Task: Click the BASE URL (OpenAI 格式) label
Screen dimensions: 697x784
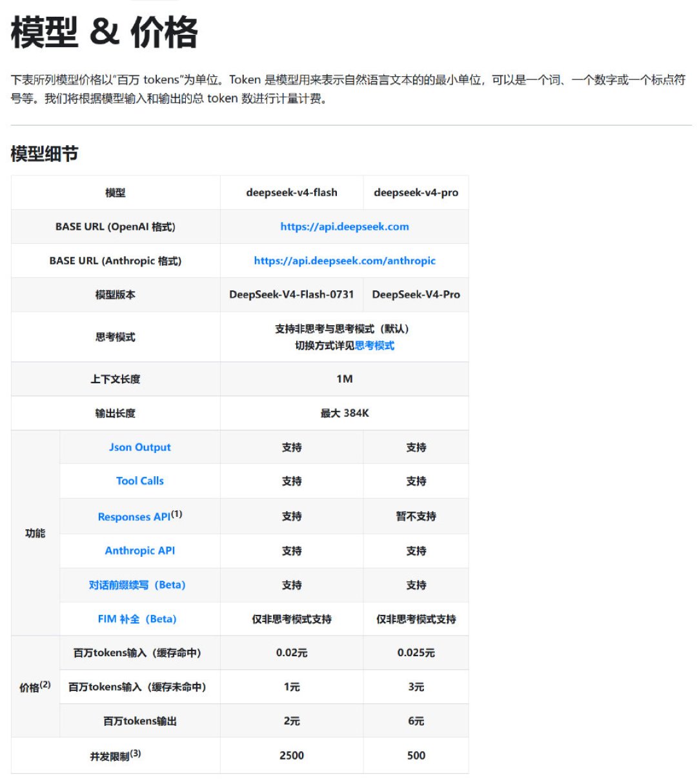Action: (x=116, y=226)
